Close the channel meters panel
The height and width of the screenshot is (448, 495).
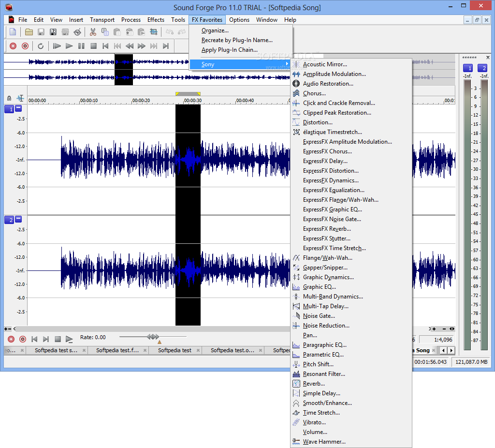[x=488, y=58]
